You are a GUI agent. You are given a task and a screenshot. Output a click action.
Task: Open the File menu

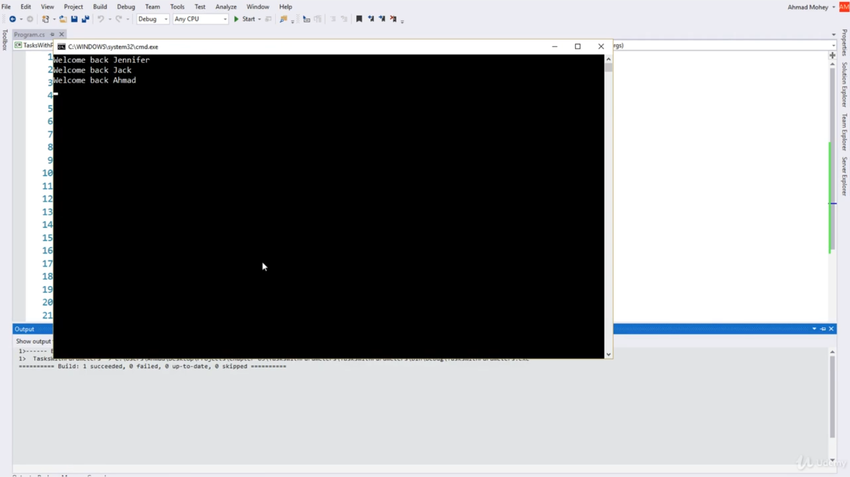(6, 7)
